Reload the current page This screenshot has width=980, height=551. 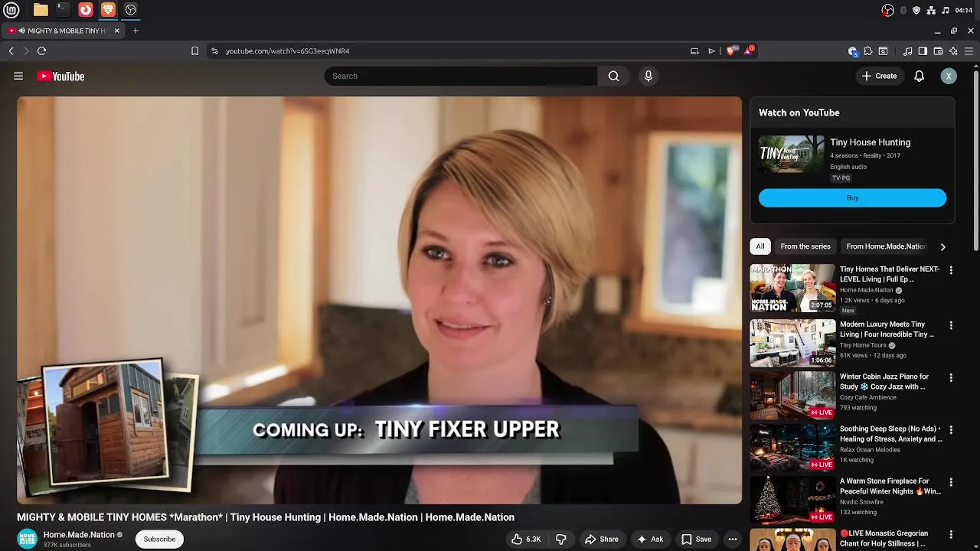[41, 51]
